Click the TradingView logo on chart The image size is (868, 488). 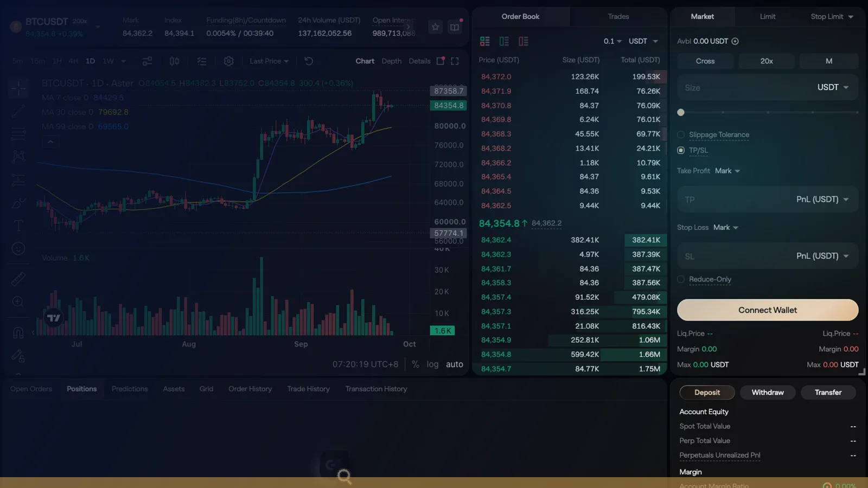pos(54,318)
